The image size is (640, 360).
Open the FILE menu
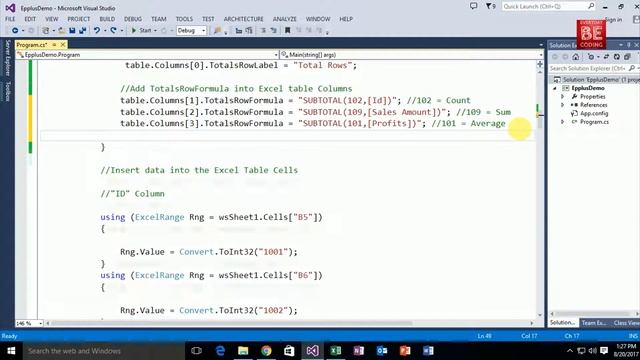[x=10, y=19]
